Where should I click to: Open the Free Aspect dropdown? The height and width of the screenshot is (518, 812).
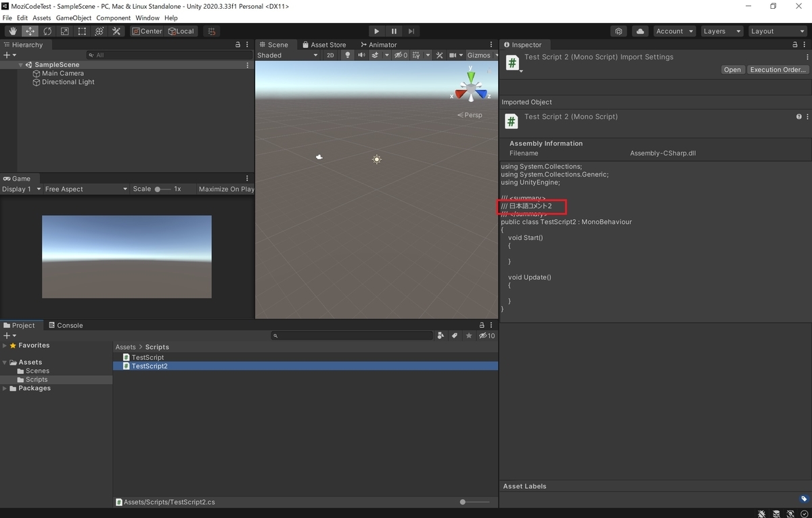coord(86,189)
